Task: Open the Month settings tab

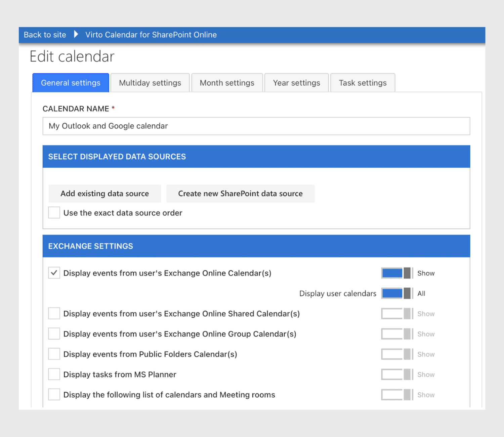Action: click(227, 83)
